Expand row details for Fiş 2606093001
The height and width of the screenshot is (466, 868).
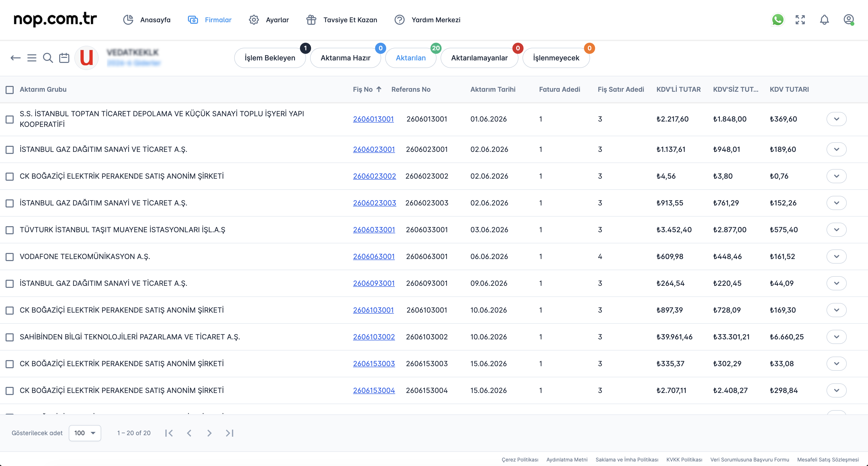(x=836, y=283)
